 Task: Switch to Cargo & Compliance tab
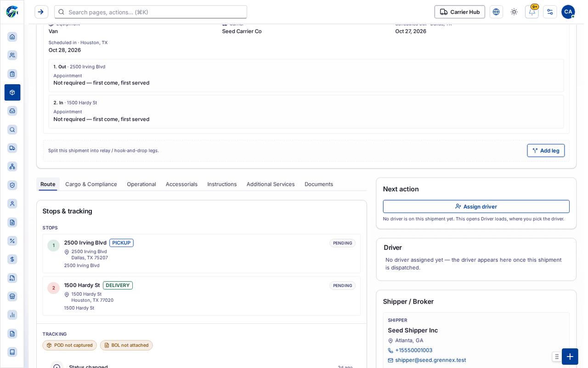91,184
